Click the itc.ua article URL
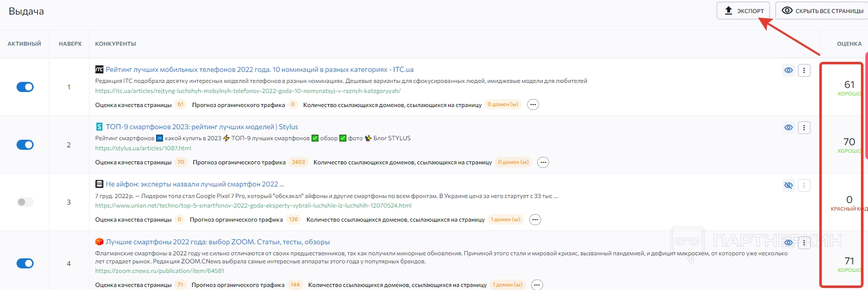The width and height of the screenshot is (868, 290). click(x=248, y=91)
